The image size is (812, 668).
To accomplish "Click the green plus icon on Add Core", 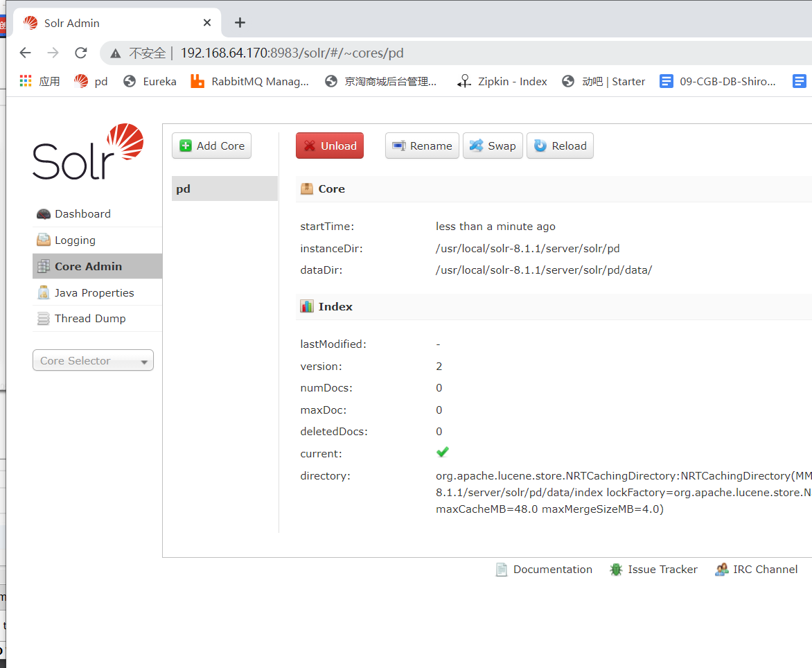I will [x=186, y=146].
